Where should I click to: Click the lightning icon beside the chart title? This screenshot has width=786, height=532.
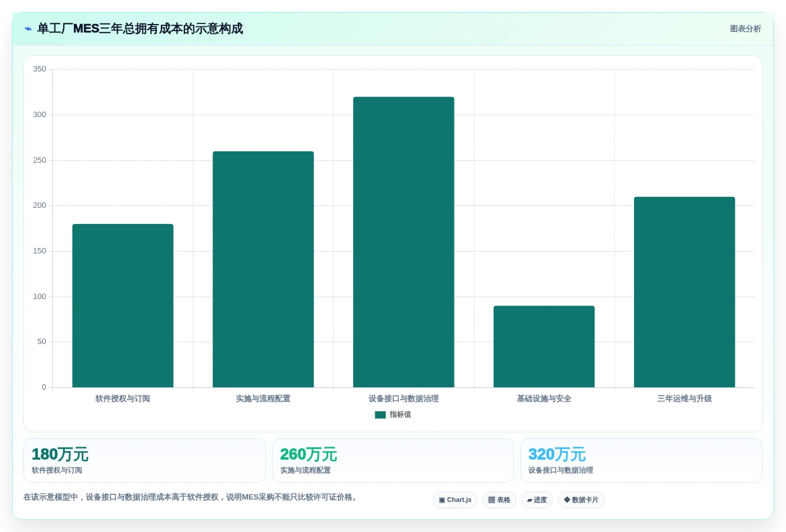(28, 29)
